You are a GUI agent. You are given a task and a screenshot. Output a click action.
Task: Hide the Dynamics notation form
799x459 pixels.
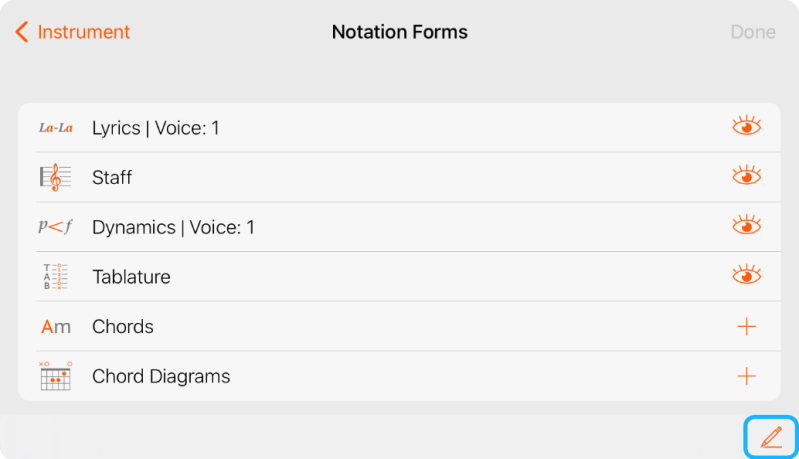pyautogui.click(x=746, y=227)
